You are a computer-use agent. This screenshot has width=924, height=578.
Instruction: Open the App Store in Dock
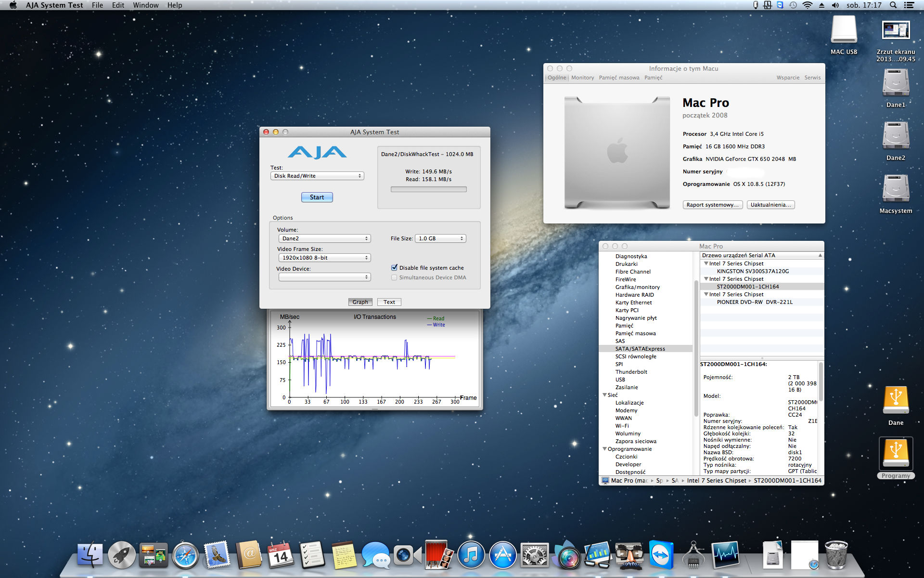[x=502, y=555]
